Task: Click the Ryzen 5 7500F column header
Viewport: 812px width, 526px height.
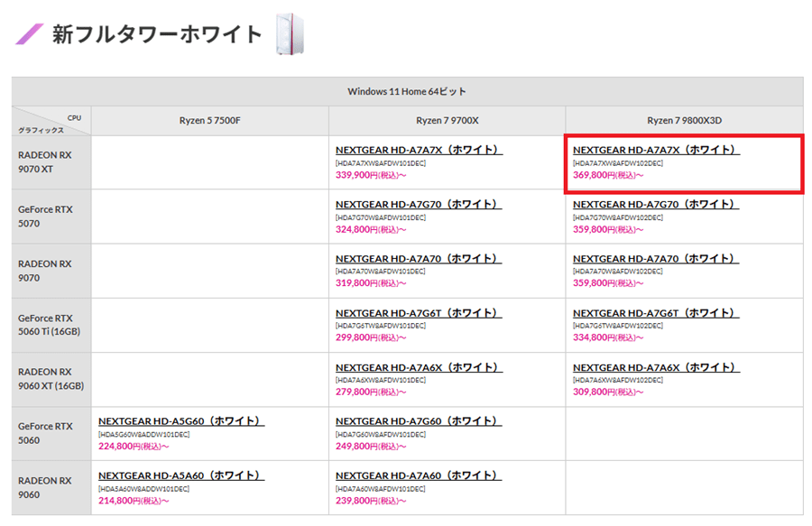Action: (x=209, y=121)
